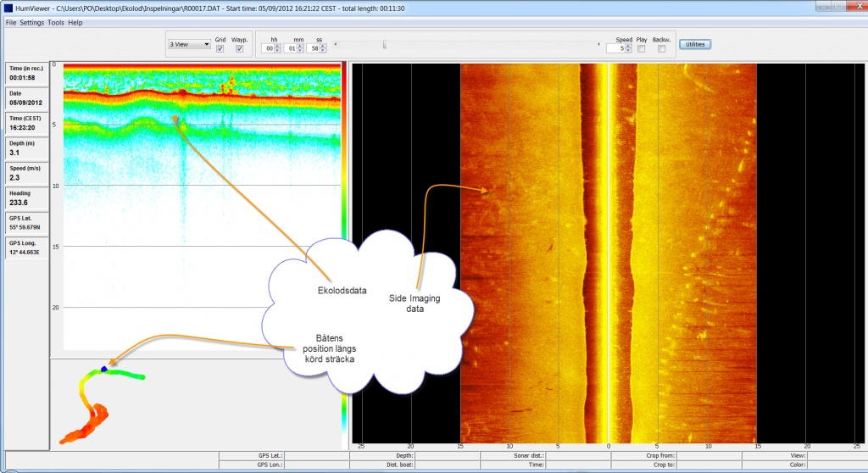Click the slider's left arrow
The height and width of the screenshot is (473, 868).
(336, 44)
